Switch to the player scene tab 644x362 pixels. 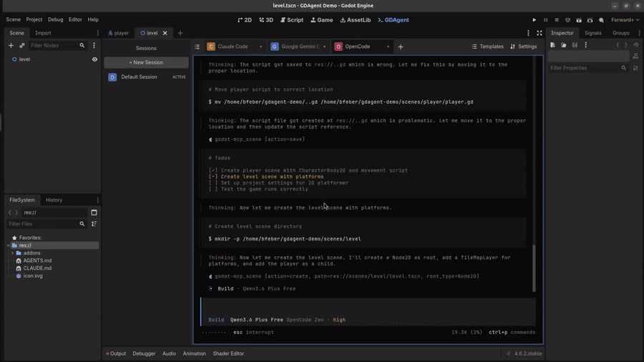tap(118, 33)
